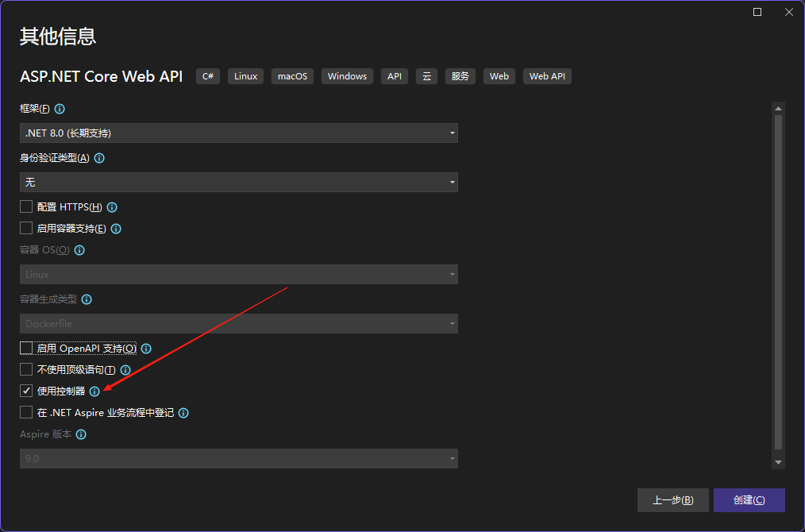
Task: Click info icon next to 容器 OS(O)
Action: tap(79, 251)
